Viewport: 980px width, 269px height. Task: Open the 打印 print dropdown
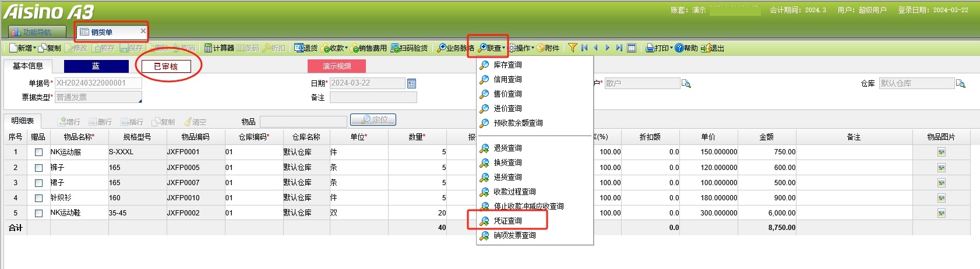(x=659, y=48)
